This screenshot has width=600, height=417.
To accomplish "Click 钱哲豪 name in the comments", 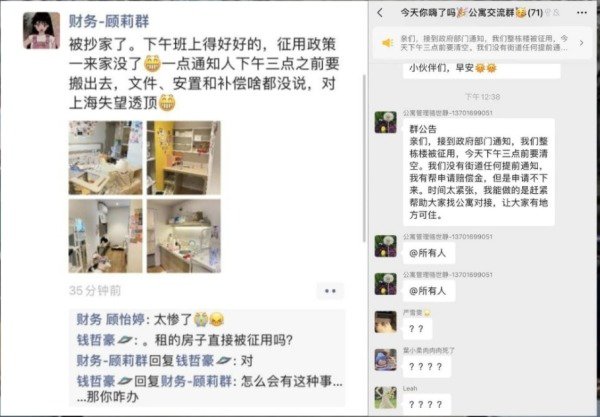I will coord(96,340).
